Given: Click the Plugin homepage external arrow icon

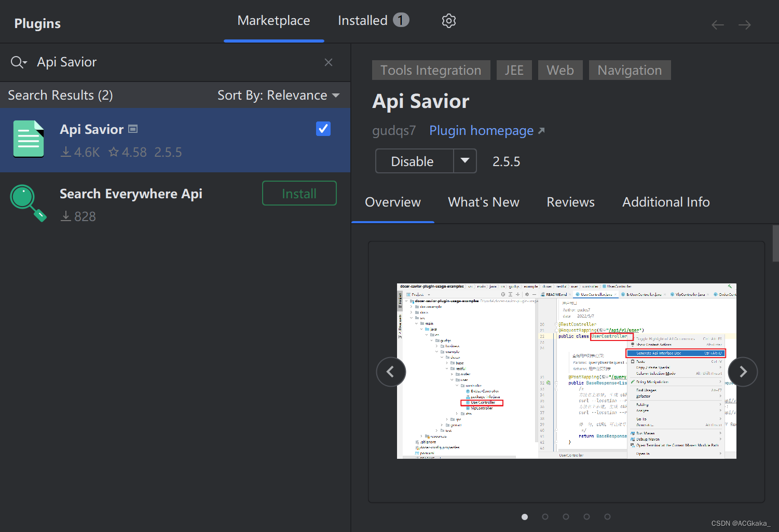Looking at the screenshot, I should pos(541,131).
